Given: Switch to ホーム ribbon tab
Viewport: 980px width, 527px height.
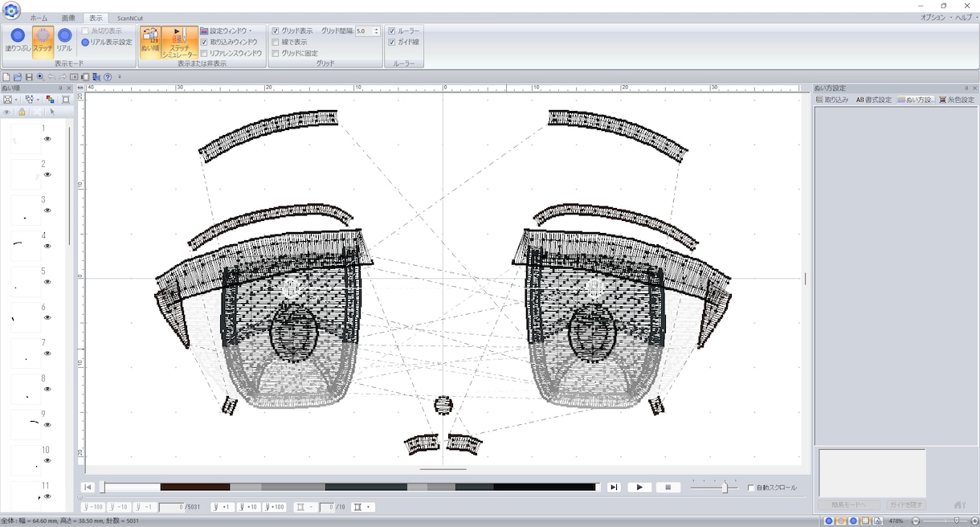Looking at the screenshot, I should [x=39, y=18].
